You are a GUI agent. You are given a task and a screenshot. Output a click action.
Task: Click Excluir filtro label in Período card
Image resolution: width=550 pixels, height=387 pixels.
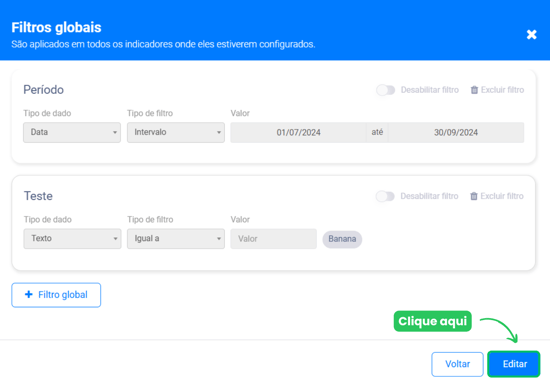(502, 90)
